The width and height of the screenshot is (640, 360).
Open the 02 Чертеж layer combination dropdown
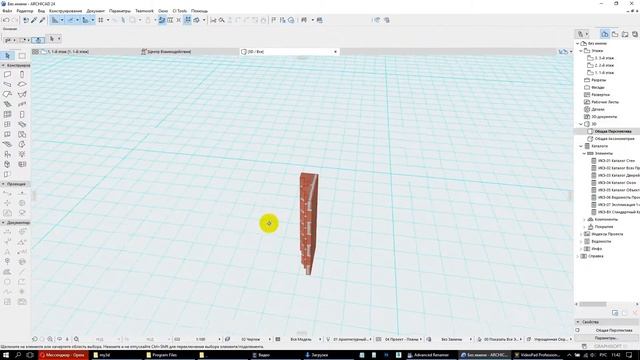pos(269,339)
